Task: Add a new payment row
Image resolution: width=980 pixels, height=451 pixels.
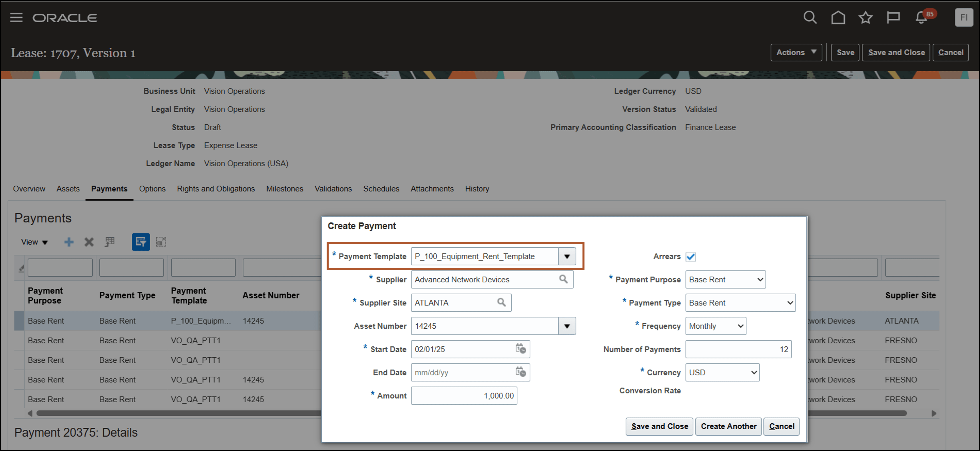Action: click(x=69, y=242)
